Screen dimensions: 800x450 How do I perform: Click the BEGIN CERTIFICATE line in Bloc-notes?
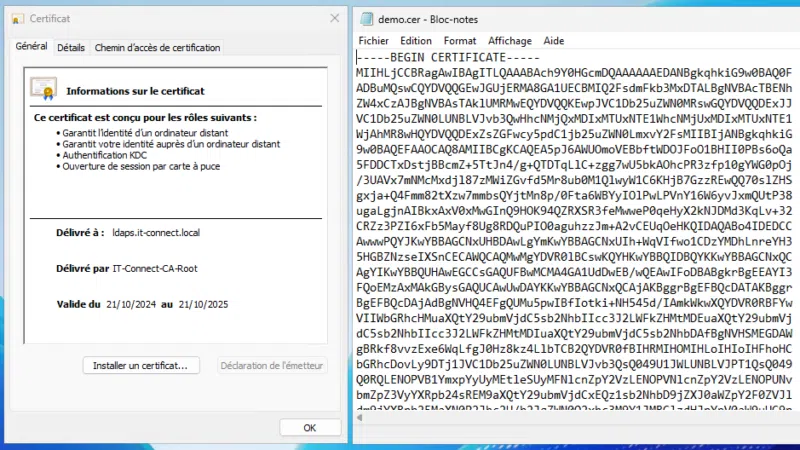448,57
